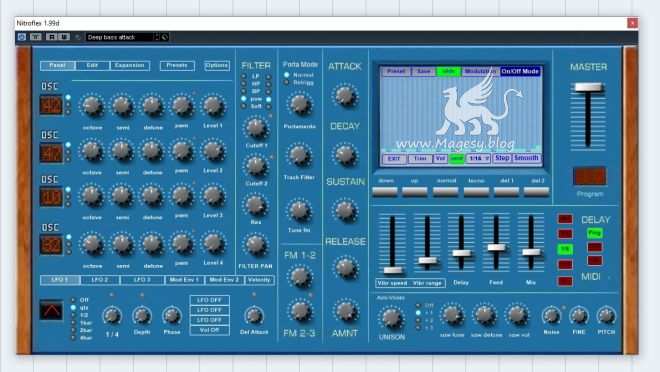Open the Presets button
The width and height of the screenshot is (660, 372).
click(x=177, y=66)
